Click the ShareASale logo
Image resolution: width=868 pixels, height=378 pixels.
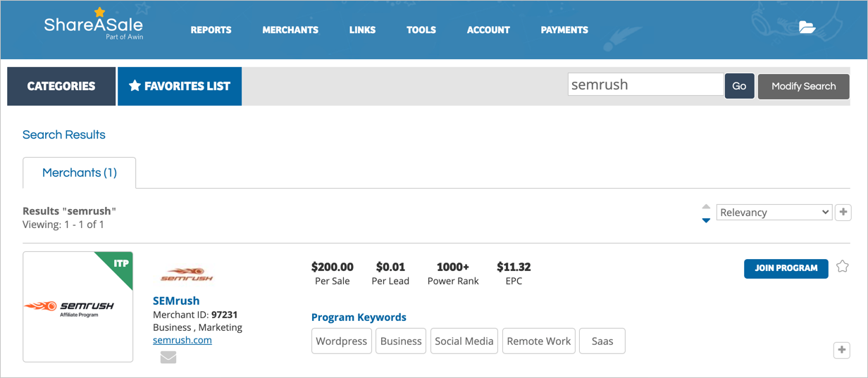click(x=93, y=25)
